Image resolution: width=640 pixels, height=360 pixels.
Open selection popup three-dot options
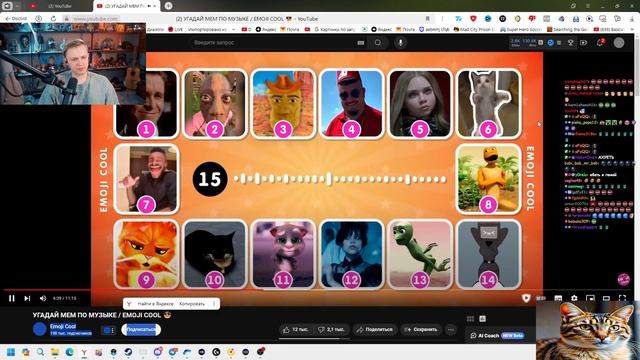(x=214, y=304)
